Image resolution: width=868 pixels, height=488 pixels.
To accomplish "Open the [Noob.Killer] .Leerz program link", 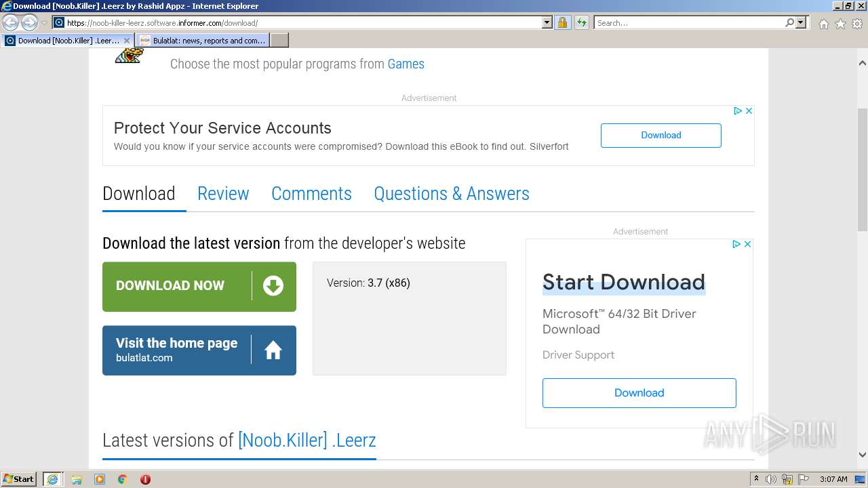I will (x=307, y=441).
